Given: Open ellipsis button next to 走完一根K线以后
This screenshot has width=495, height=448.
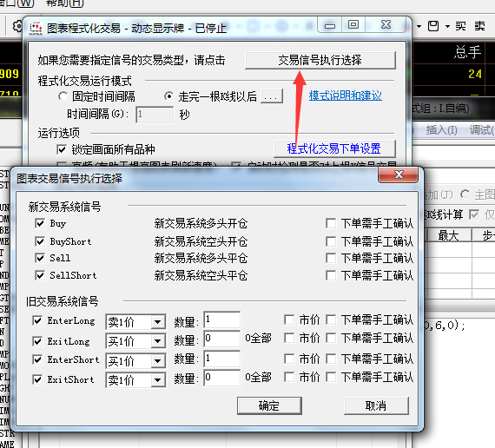Looking at the screenshot, I should pyautogui.click(x=272, y=96).
